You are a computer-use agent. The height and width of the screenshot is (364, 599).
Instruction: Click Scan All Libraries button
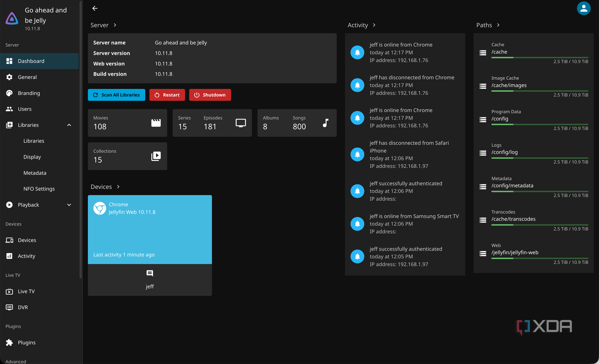click(116, 95)
